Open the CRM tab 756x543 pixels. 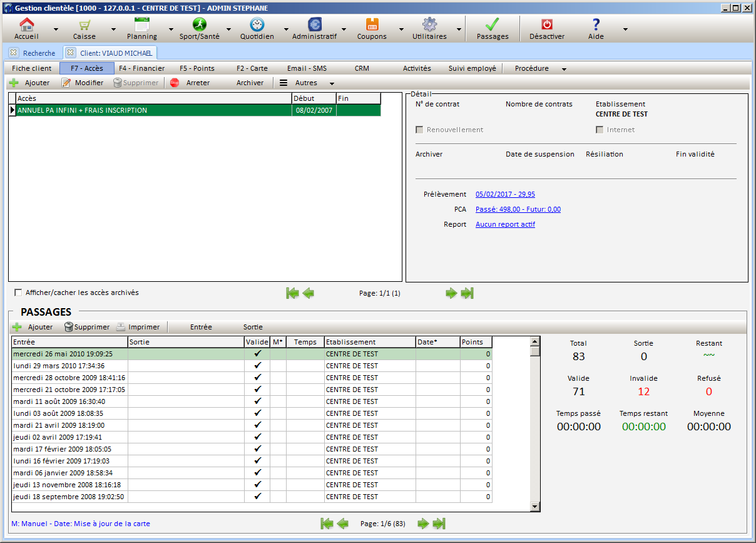tap(362, 68)
